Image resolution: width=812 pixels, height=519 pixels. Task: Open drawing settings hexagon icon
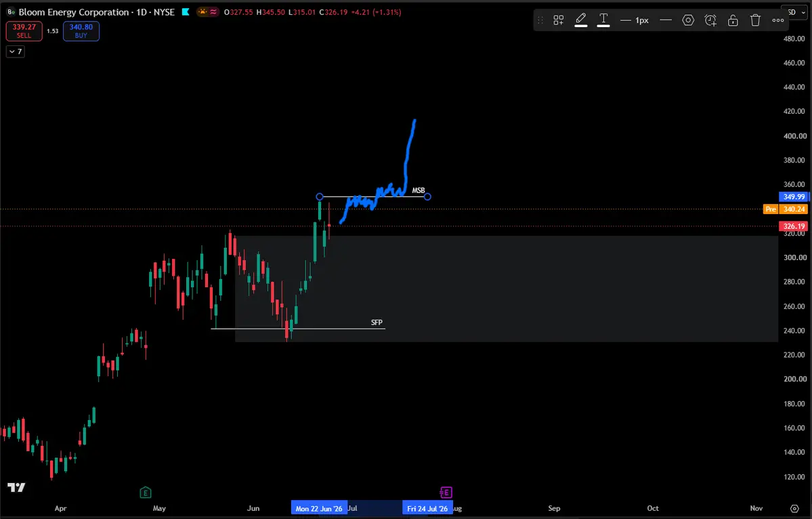[687, 20]
